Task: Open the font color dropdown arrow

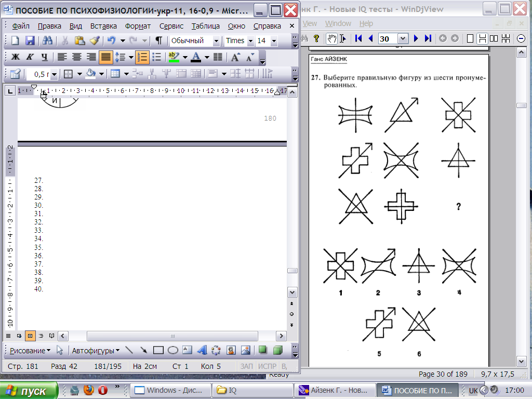Action: pyautogui.click(x=207, y=57)
